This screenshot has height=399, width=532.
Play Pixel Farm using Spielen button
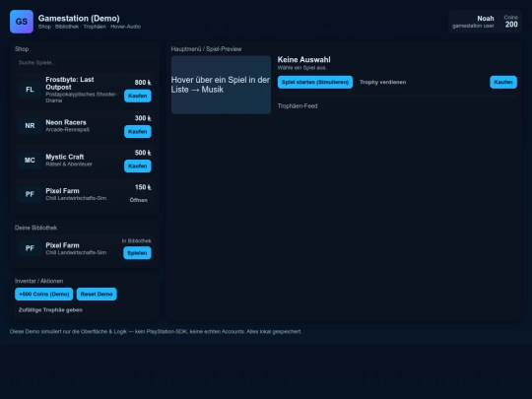(137, 253)
